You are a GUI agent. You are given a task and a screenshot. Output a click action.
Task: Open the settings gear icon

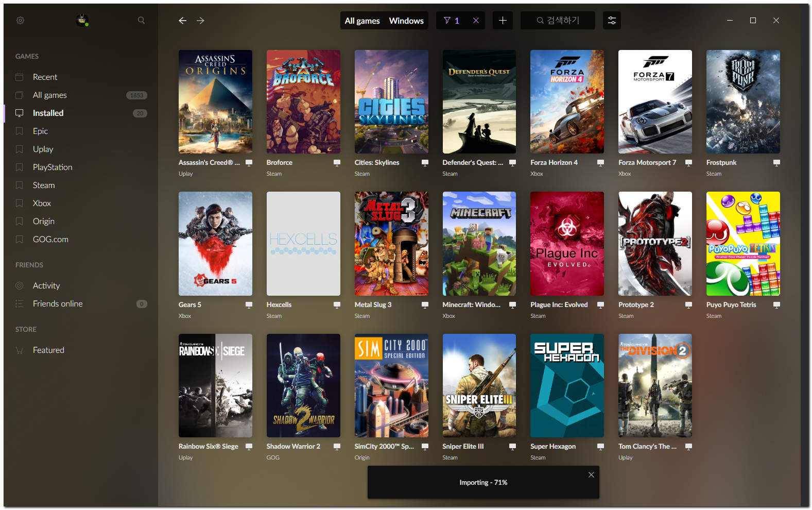tap(20, 21)
